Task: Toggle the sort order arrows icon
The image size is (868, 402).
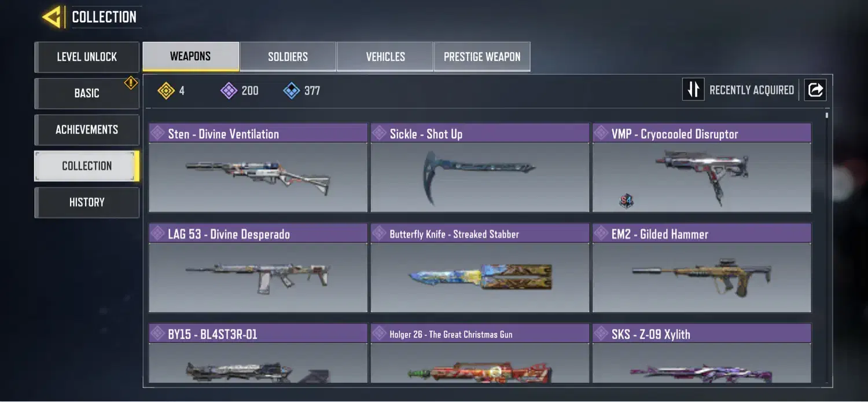Action: click(x=693, y=90)
